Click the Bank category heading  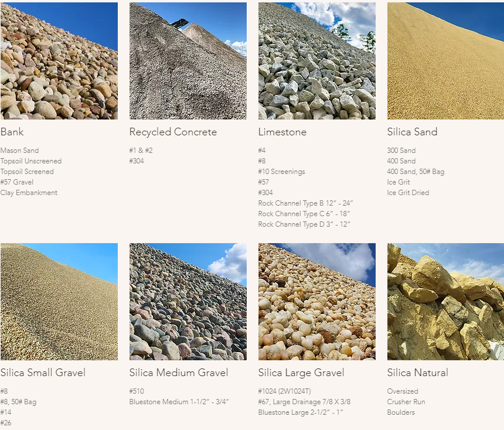(12, 132)
